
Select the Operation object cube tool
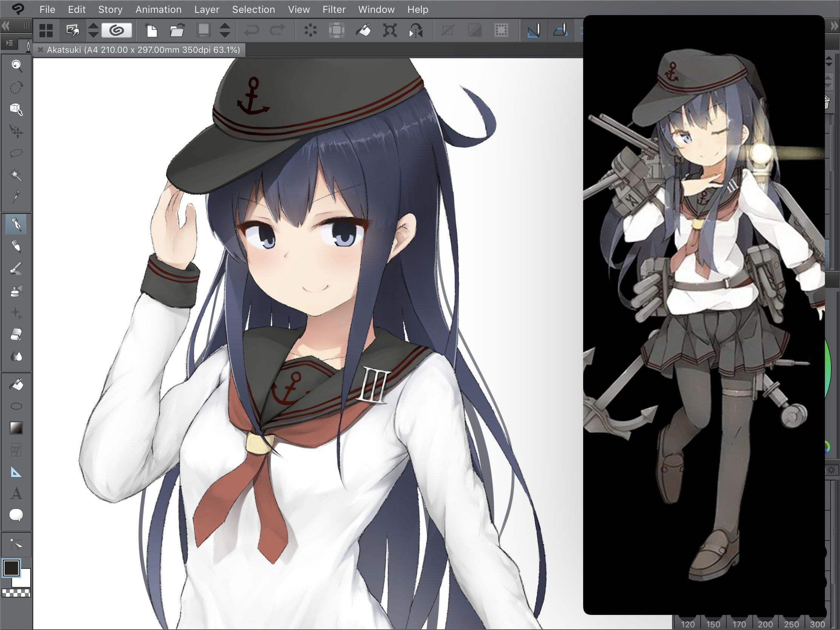point(16,110)
